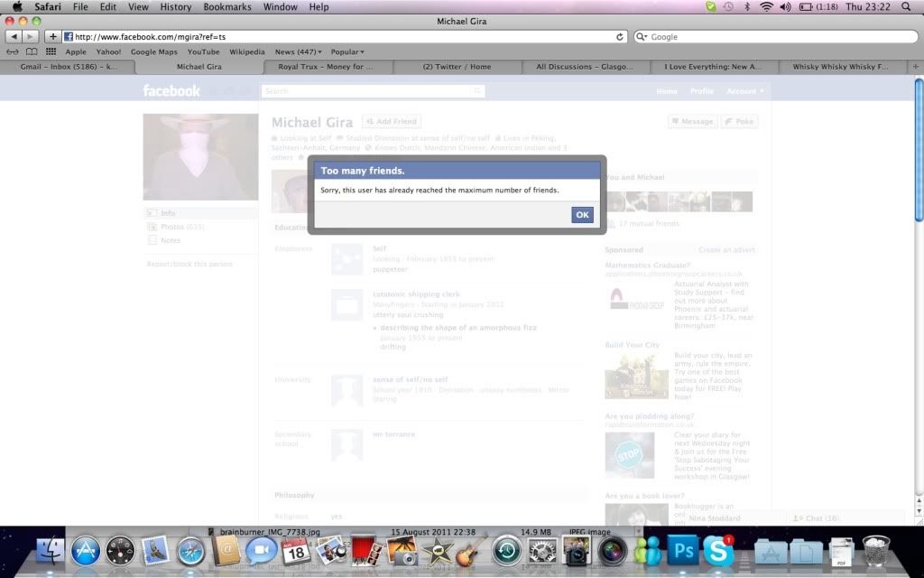The width and height of the screenshot is (924, 578).
Task: Open the Facebook Account dropdown
Action: 744,91
